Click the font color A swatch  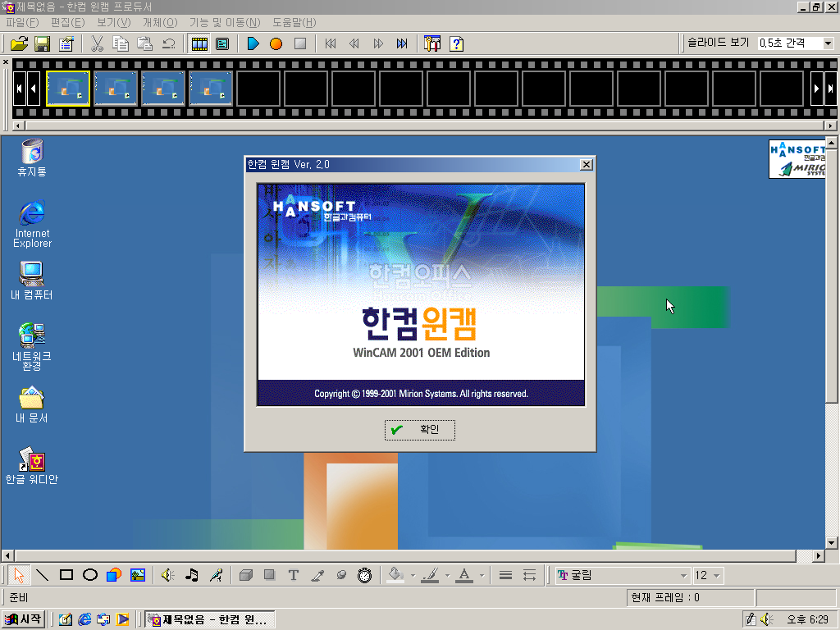click(x=464, y=575)
